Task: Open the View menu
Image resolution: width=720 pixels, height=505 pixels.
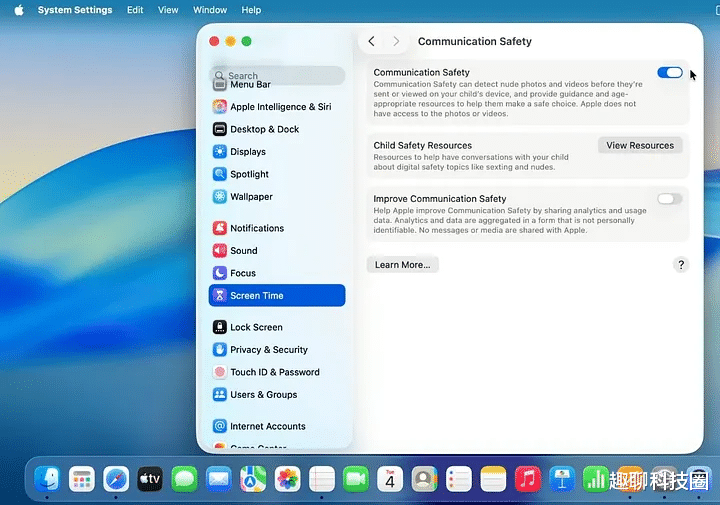Action: (168, 10)
